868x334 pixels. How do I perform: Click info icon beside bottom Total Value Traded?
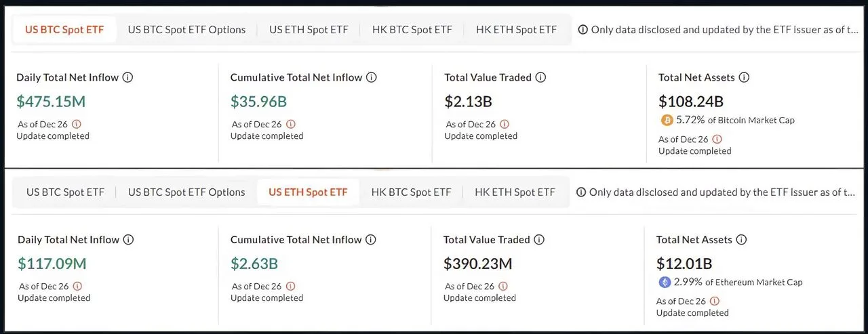click(x=538, y=240)
